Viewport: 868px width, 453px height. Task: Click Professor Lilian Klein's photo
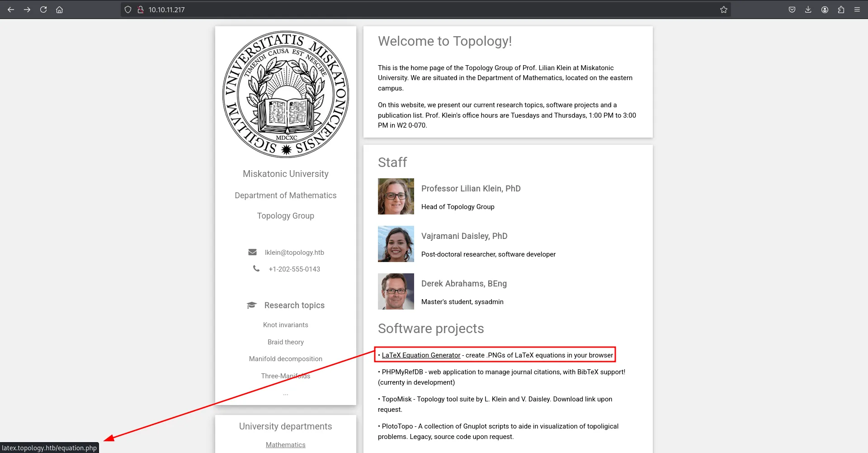[x=396, y=196]
